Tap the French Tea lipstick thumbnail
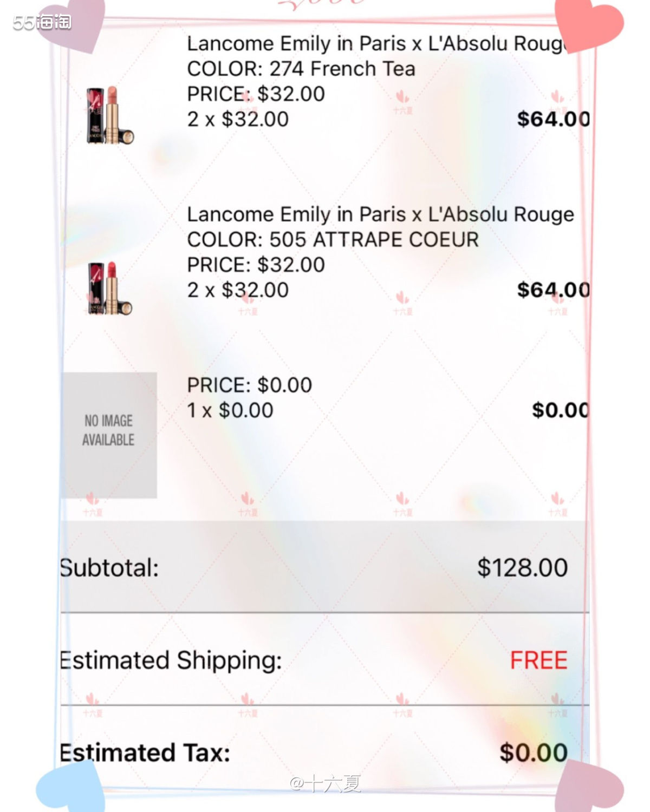The height and width of the screenshot is (812, 650). pyautogui.click(x=110, y=115)
